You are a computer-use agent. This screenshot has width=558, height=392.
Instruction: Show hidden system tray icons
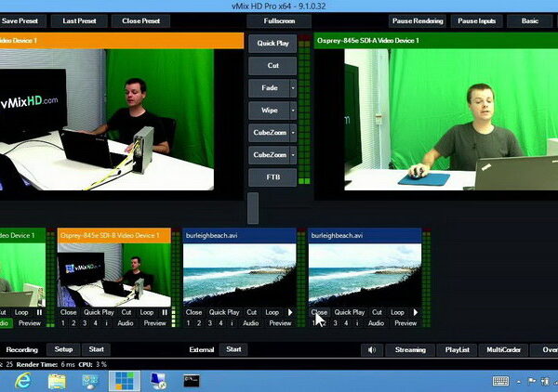click(519, 382)
